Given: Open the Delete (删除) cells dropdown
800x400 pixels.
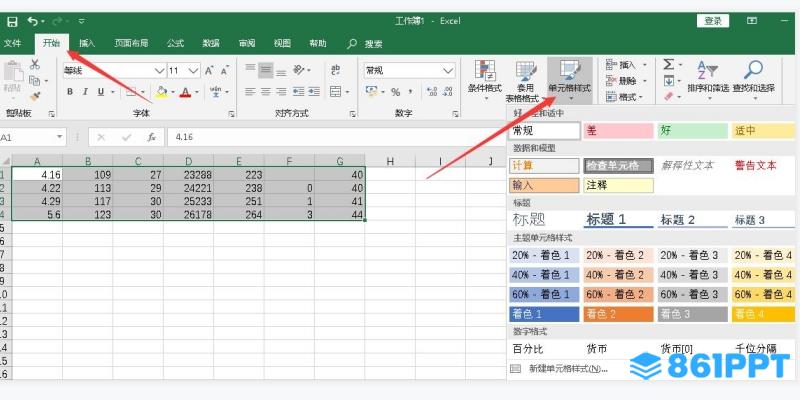Looking at the screenshot, I should point(627,81).
